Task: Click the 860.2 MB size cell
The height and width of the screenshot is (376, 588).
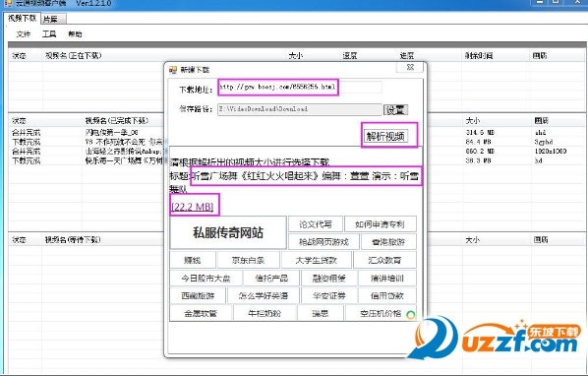Action: [x=481, y=152]
